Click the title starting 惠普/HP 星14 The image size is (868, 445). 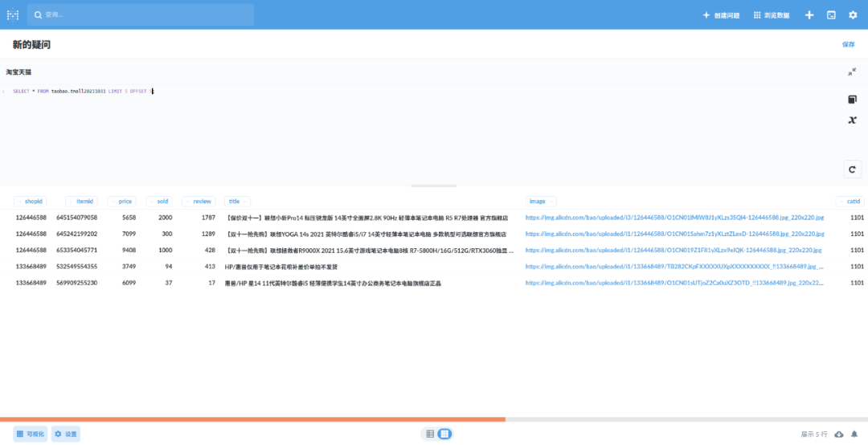coord(333,284)
